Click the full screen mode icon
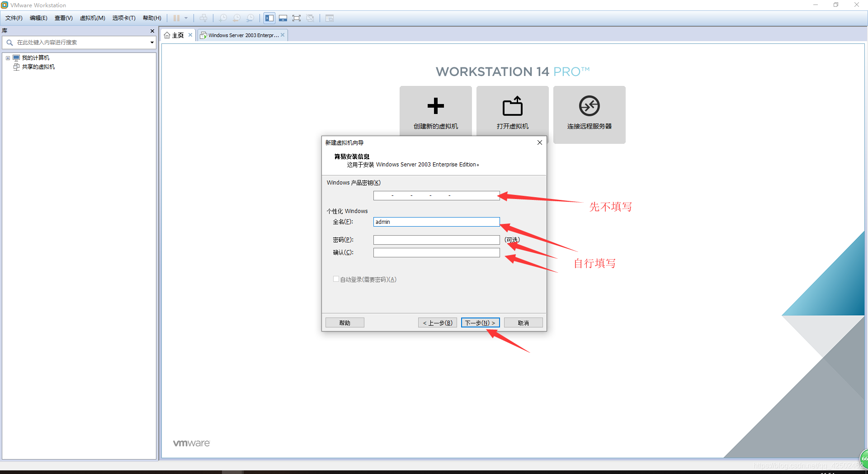This screenshot has width=868, height=474. [297, 18]
